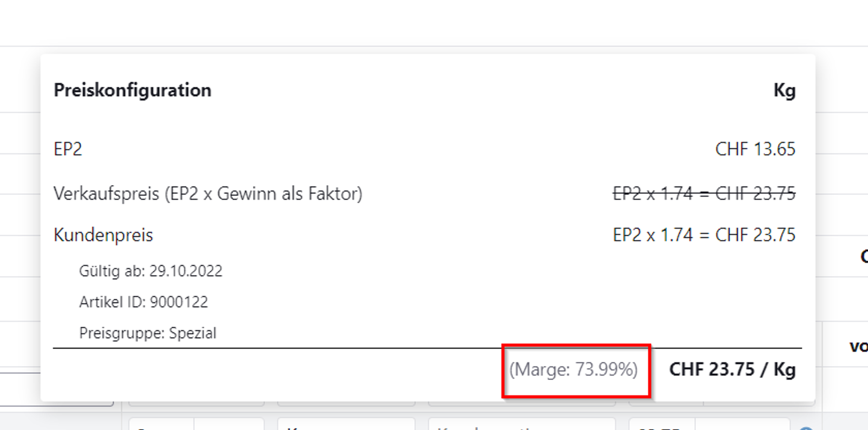
Task: Click the Preiskonfiguration heading
Action: [132, 90]
